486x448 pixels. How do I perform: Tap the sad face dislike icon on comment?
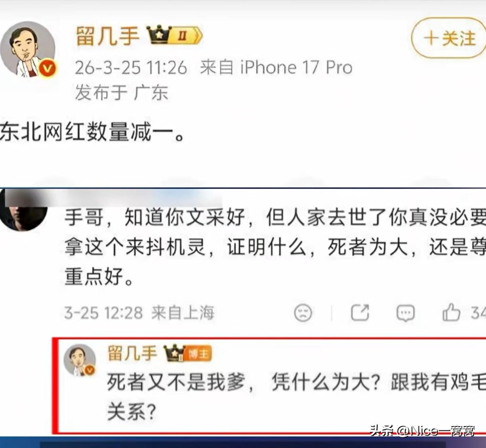click(x=303, y=313)
